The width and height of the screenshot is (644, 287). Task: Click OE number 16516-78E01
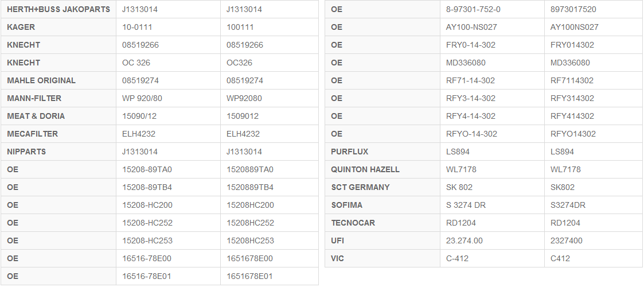click(147, 276)
